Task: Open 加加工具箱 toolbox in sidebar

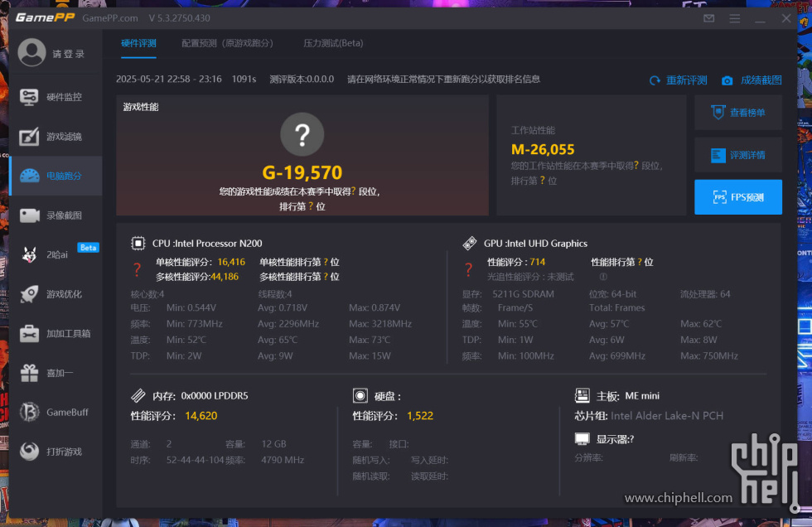Action: coord(56,333)
